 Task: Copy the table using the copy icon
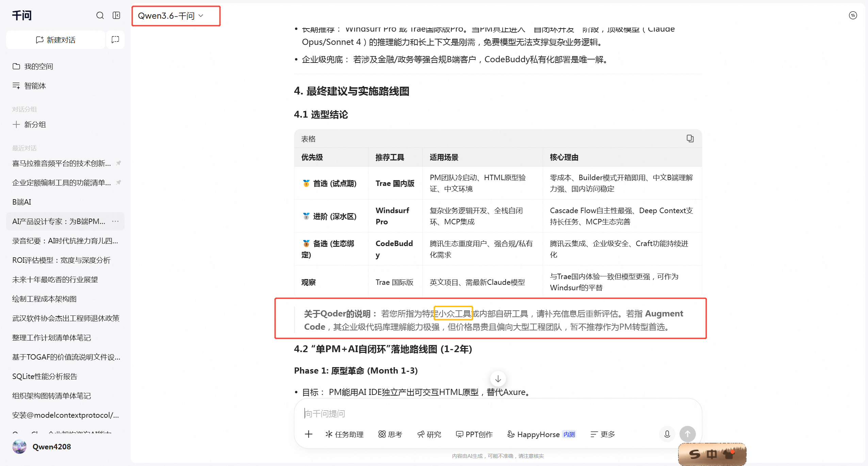690,139
